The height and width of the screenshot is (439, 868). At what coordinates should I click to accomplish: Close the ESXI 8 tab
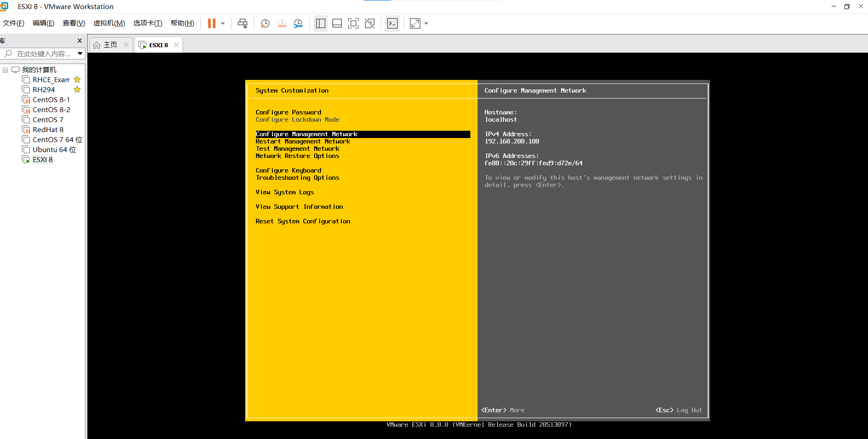coord(176,44)
